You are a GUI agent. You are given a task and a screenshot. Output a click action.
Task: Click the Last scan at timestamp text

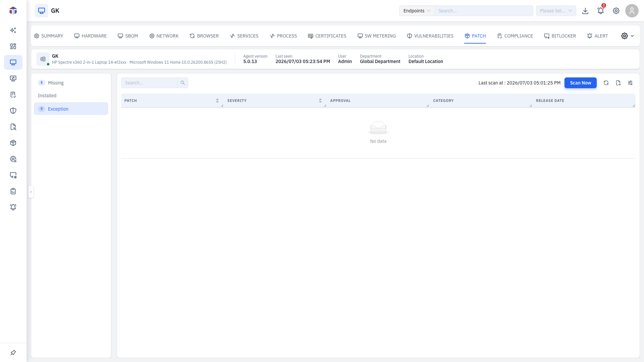tap(519, 83)
